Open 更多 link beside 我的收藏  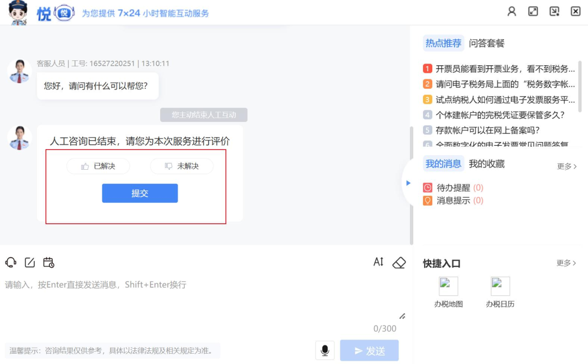pyautogui.click(x=567, y=166)
